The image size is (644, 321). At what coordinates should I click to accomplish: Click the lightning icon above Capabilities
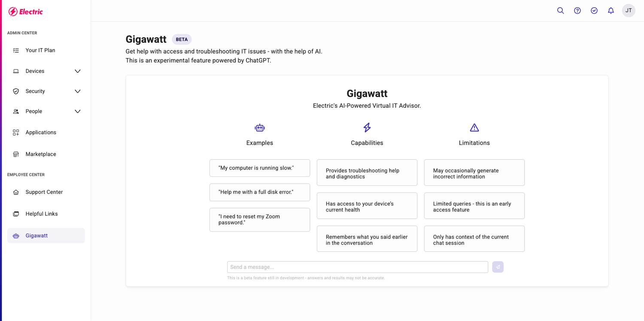pos(367,127)
